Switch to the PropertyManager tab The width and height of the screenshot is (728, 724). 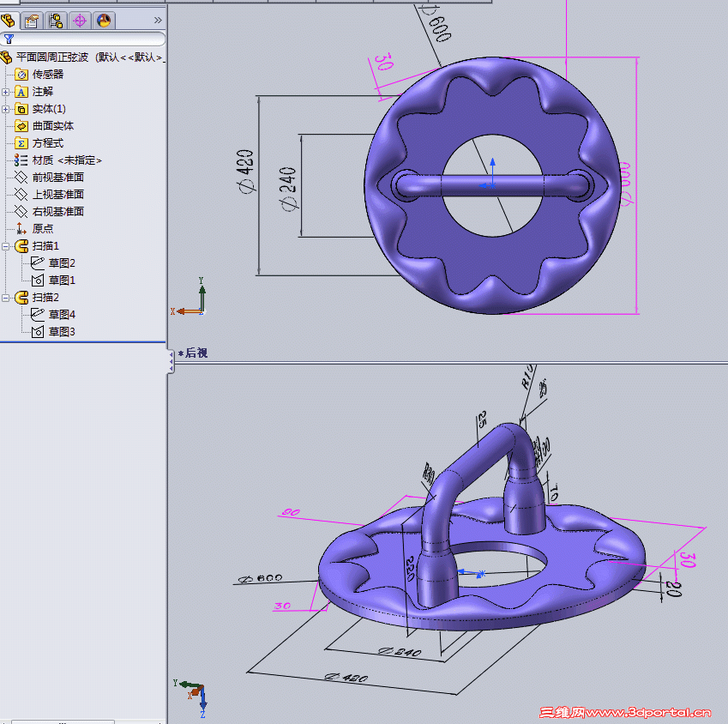point(32,21)
